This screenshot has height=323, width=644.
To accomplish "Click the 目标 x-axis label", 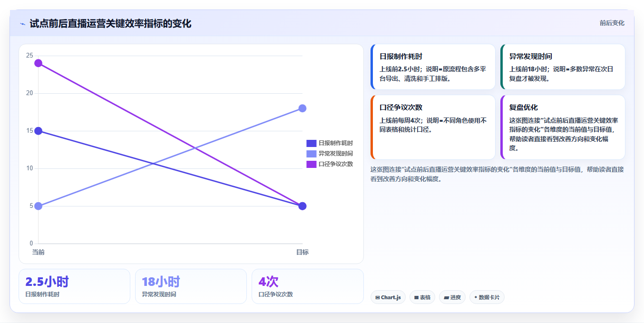I will pos(302,252).
